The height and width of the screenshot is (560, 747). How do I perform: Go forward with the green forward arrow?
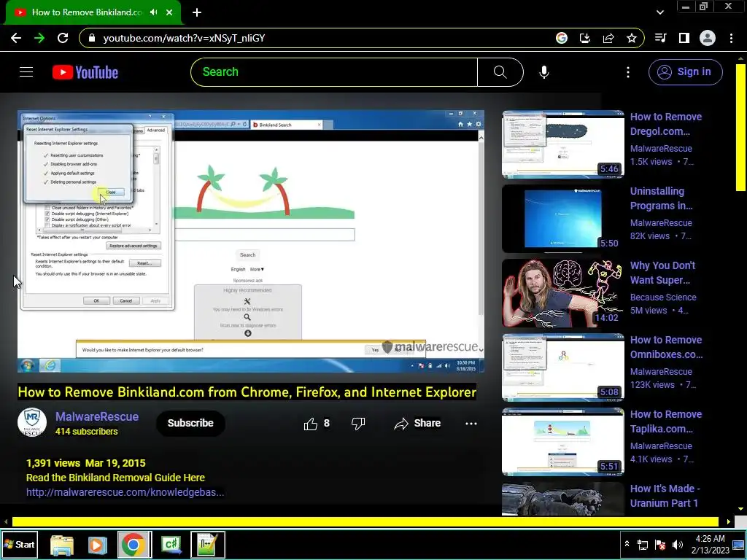pos(39,38)
